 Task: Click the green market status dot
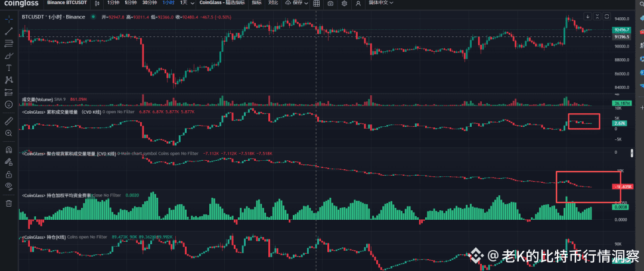pos(93,17)
